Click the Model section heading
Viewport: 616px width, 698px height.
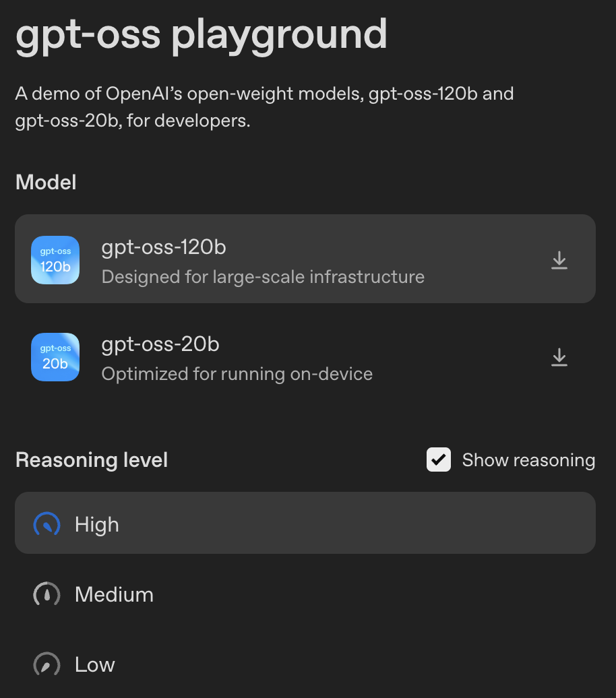(46, 182)
